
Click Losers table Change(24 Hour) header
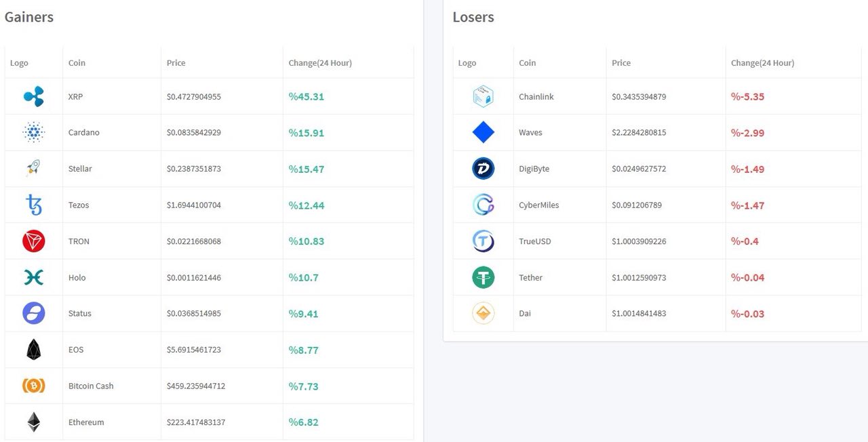coord(763,63)
